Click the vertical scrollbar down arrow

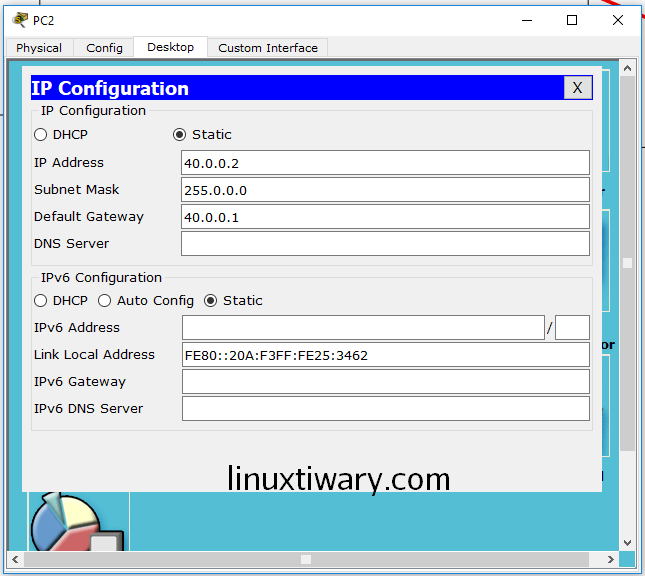point(627,543)
